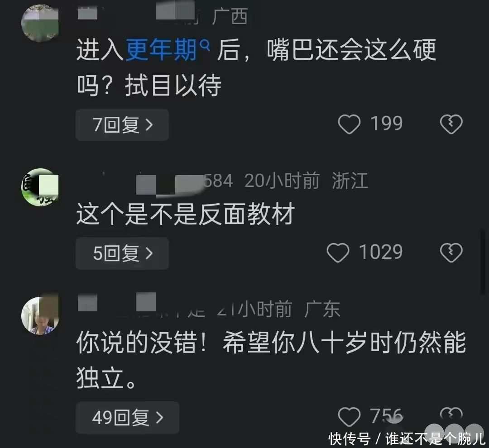Image resolution: width=489 pixels, height=448 pixels.
Task: Expand the 5回复 replies
Action: (x=122, y=253)
